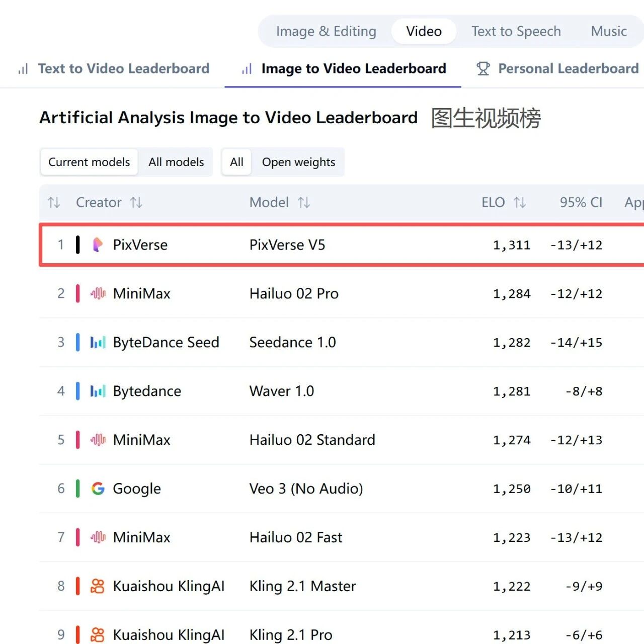
Task: Click the ByteDance Seed logo icon
Action: coord(98,342)
